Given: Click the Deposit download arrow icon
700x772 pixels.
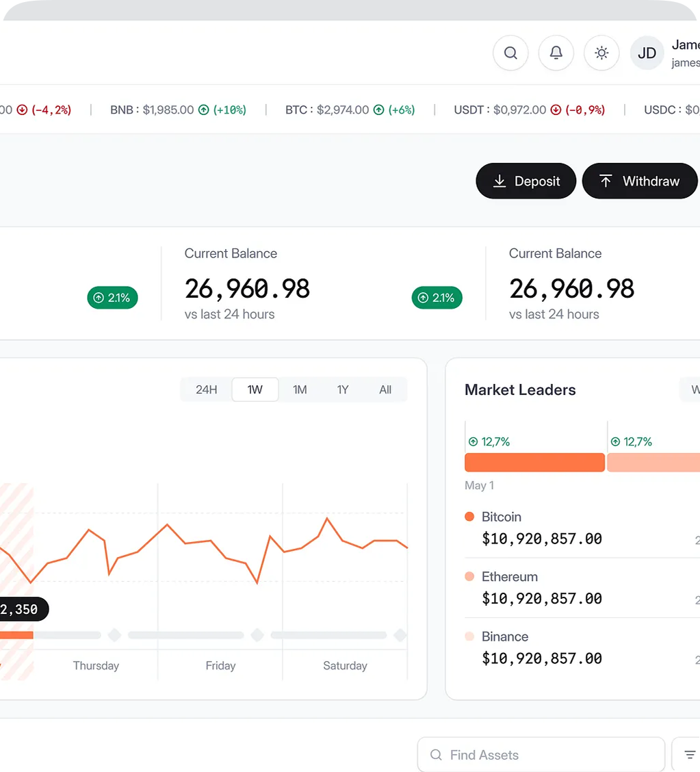Looking at the screenshot, I should click(x=499, y=181).
